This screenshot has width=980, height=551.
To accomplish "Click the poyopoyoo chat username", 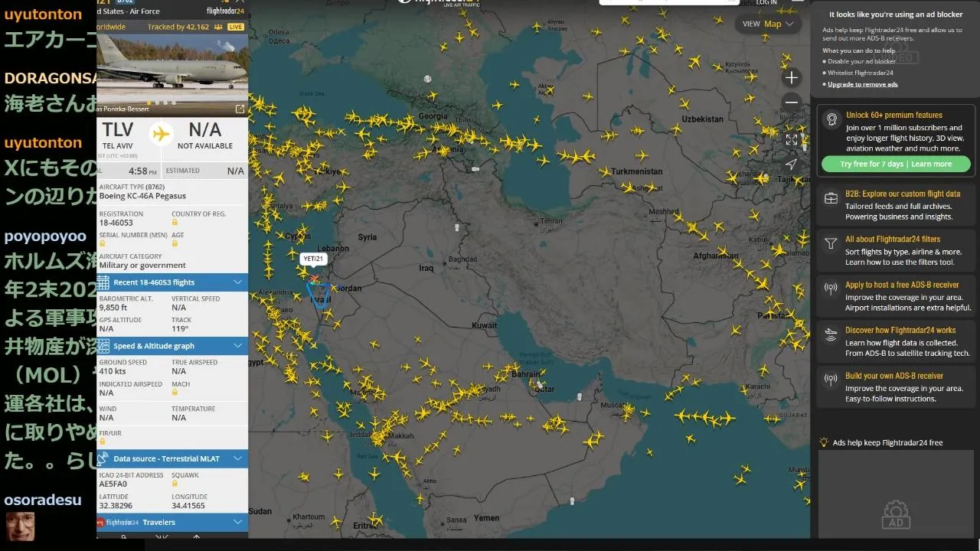I will click(x=45, y=236).
